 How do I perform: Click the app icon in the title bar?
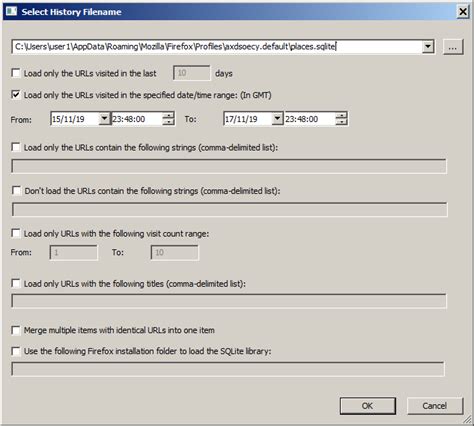coord(11,12)
